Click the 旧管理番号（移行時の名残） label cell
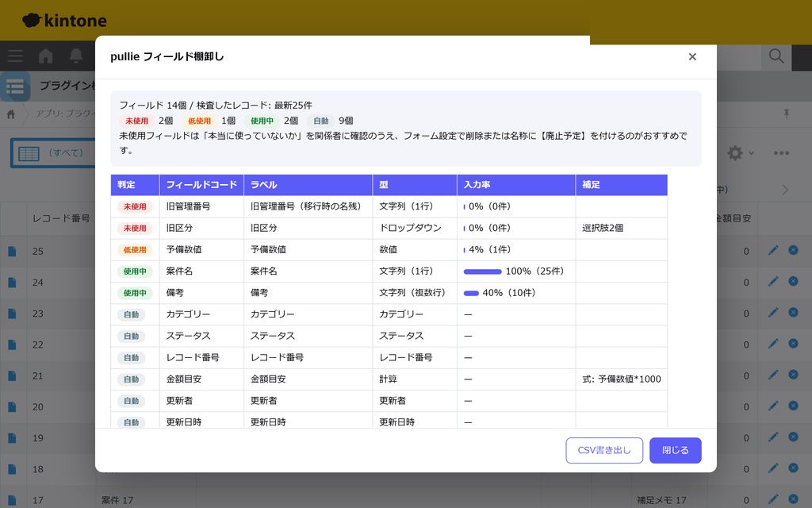Screen dimensions: 812x508 (308, 207)
